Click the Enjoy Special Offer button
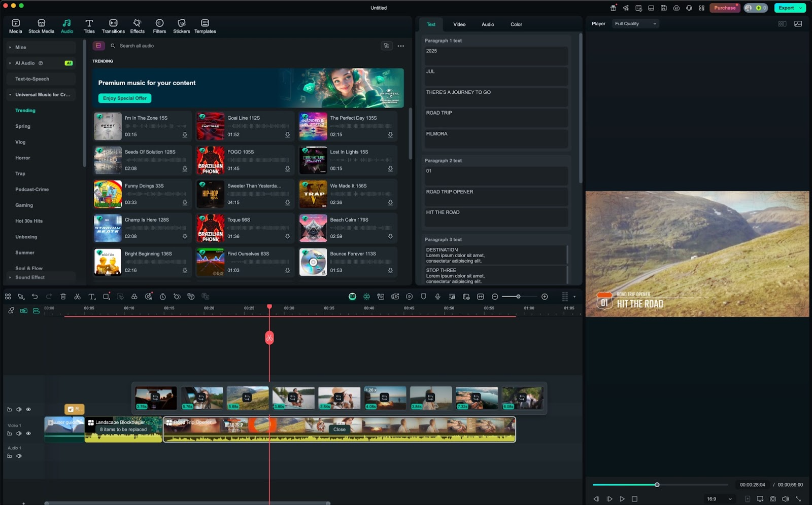This screenshot has width=812, height=505. pyautogui.click(x=124, y=98)
